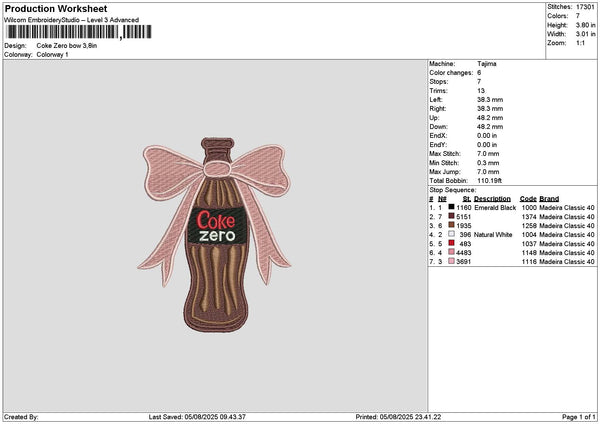
Task: Click code 1258 in stop row 3
Action: [529, 226]
